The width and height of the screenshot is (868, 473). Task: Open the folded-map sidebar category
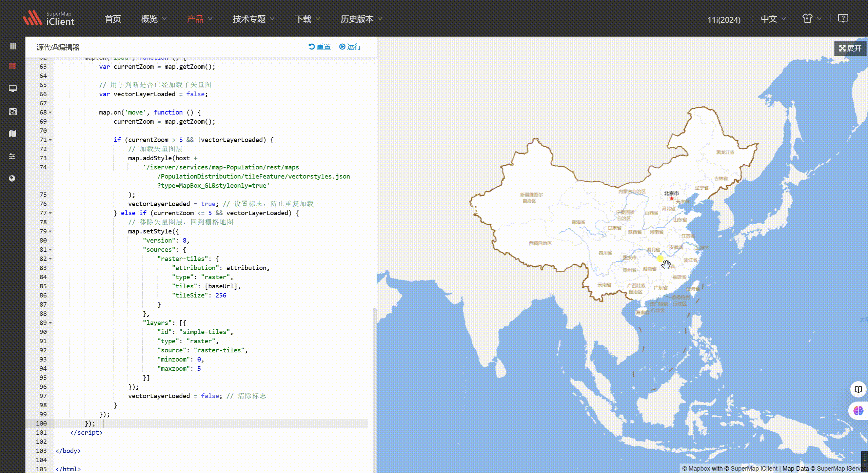[x=13, y=133]
